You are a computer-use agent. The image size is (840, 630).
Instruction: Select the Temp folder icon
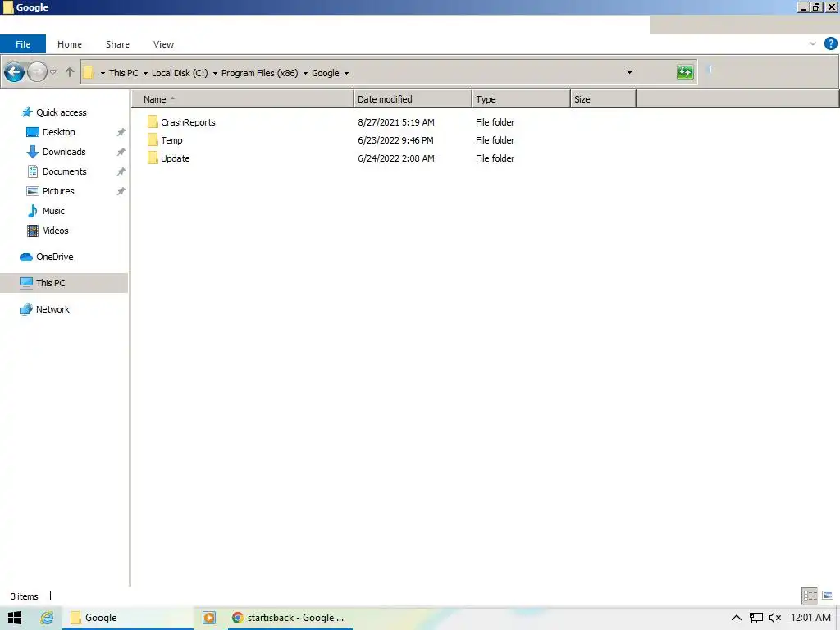click(x=153, y=140)
